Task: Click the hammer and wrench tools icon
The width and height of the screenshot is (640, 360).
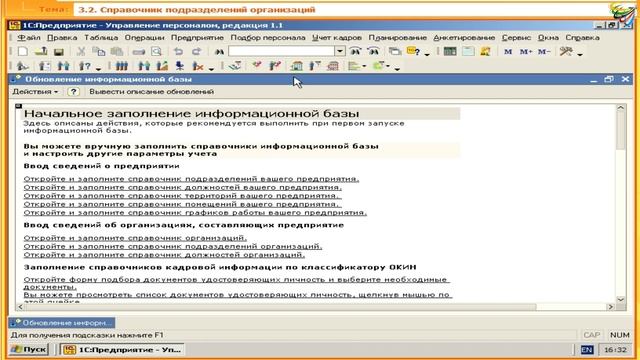Action: [566, 51]
